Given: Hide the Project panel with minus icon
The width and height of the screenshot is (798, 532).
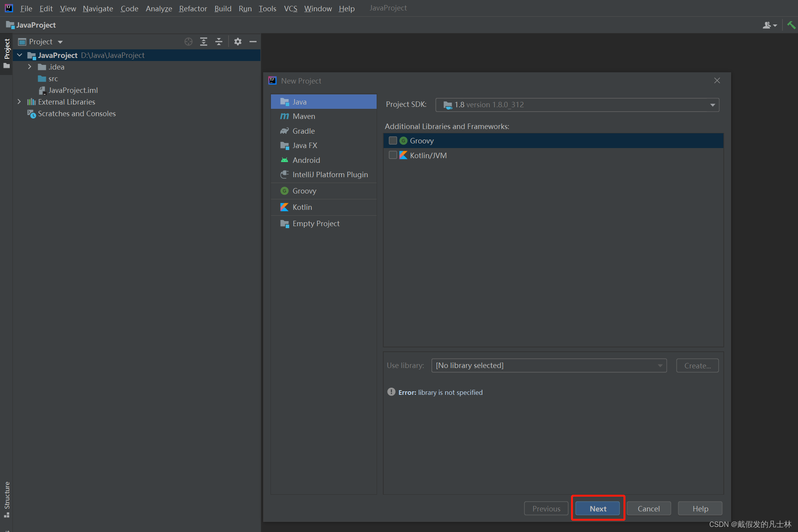Looking at the screenshot, I should (253, 42).
